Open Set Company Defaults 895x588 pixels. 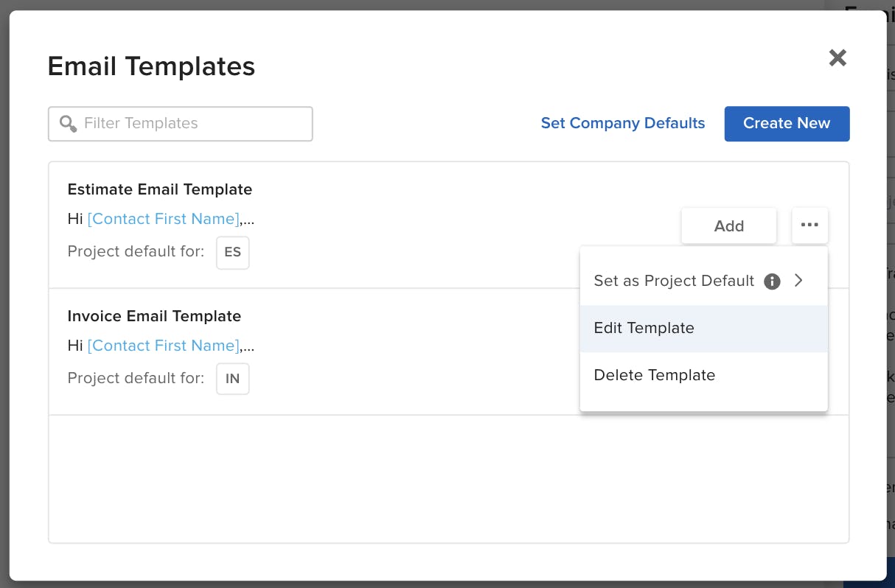623,123
